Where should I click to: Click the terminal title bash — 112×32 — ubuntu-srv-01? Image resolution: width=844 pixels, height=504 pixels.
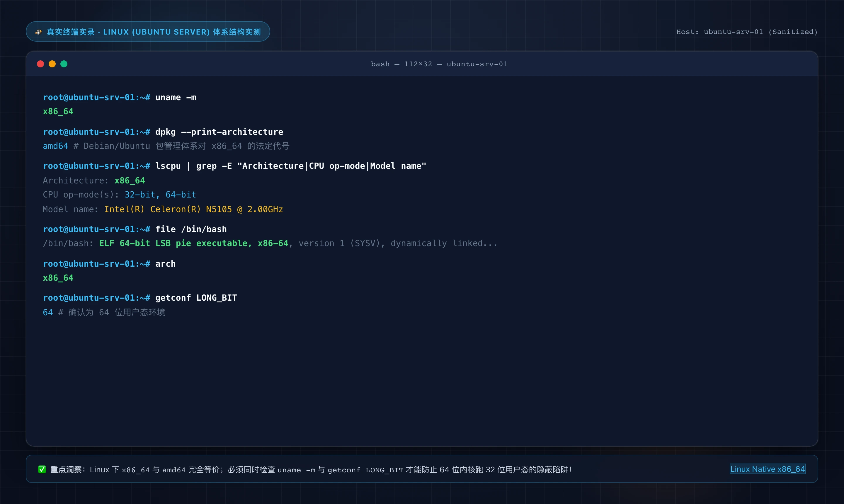(439, 64)
